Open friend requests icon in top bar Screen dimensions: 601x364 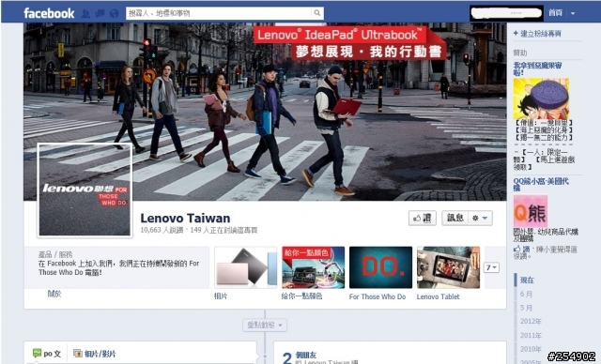tap(85, 13)
